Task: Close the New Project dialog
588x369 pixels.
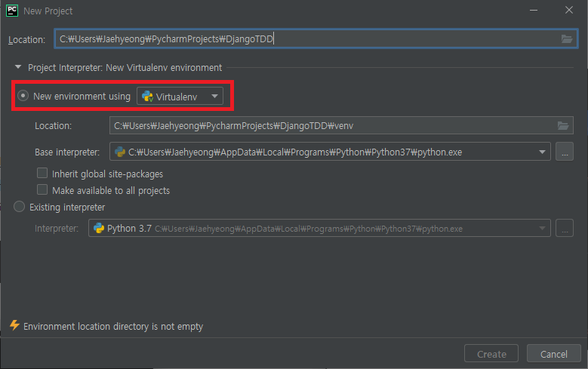Action: coord(569,11)
